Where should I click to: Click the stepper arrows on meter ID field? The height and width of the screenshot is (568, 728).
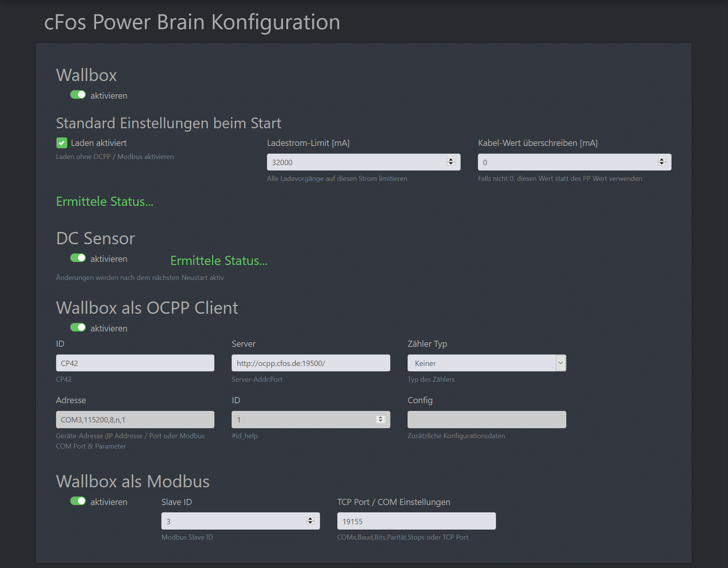381,419
